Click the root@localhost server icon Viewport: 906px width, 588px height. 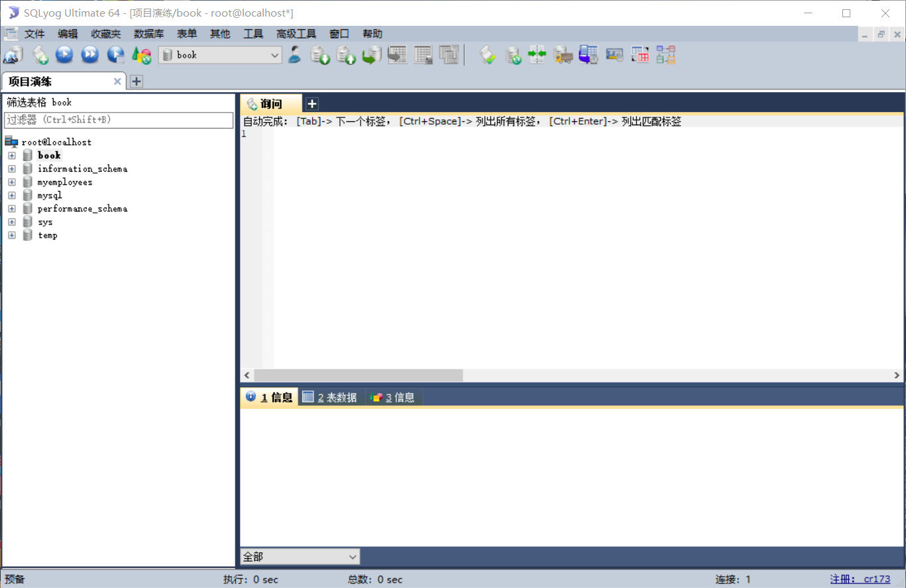coord(11,141)
